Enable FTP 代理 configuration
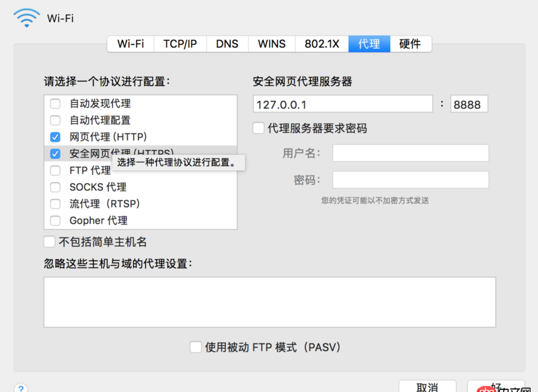The width and height of the screenshot is (538, 392). [x=56, y=170]
